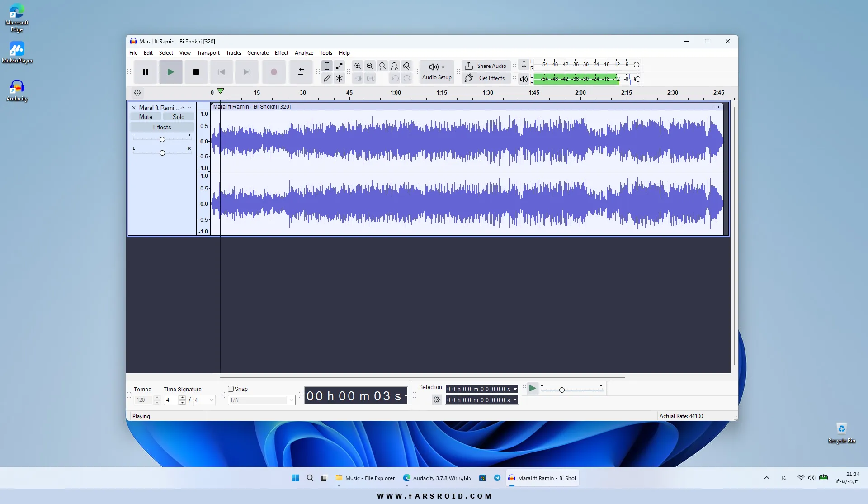This screenshot has width=868, height=504.
Task: Click the track Effects button
Action: point(162,127)
